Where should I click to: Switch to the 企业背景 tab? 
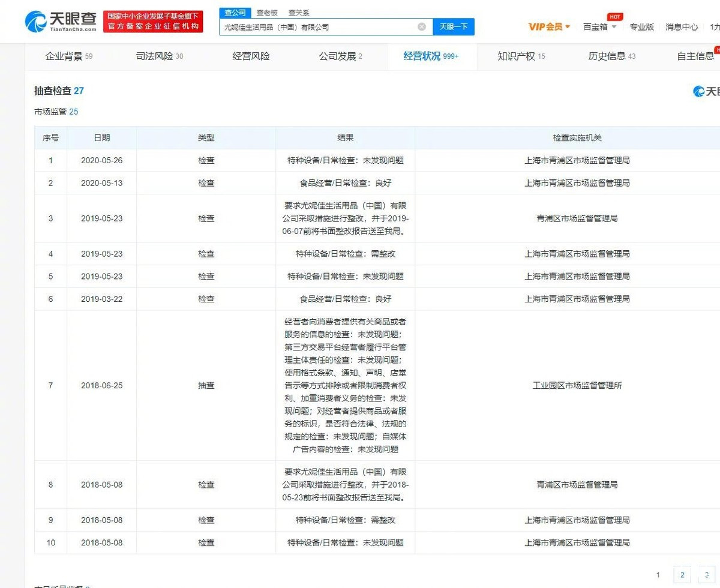coord(69,56)
